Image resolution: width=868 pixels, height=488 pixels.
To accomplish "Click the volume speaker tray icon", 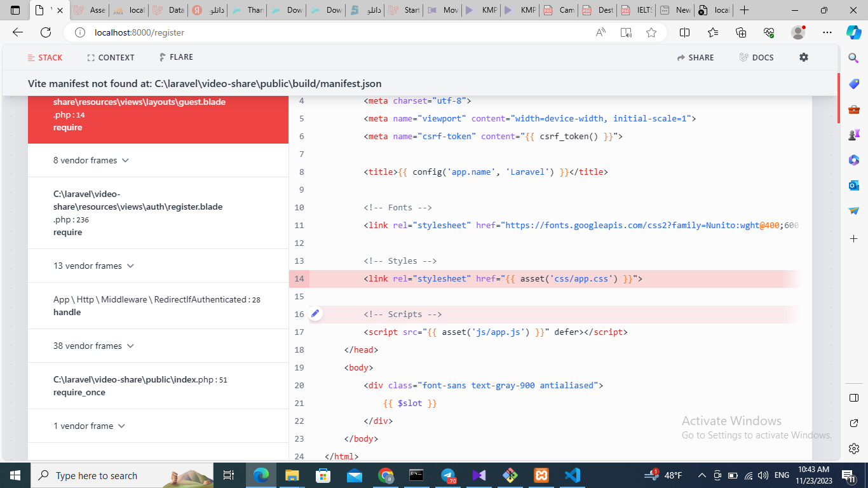I will coord(763,475).
